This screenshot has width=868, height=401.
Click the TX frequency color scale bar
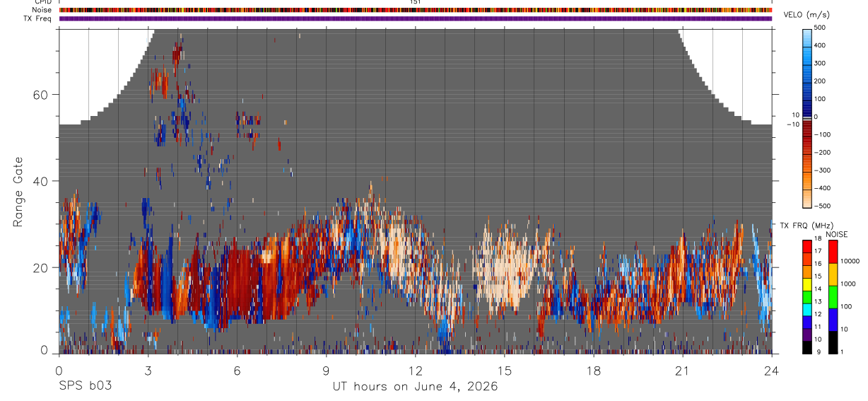pyautogui.click(x=807, y=297)
